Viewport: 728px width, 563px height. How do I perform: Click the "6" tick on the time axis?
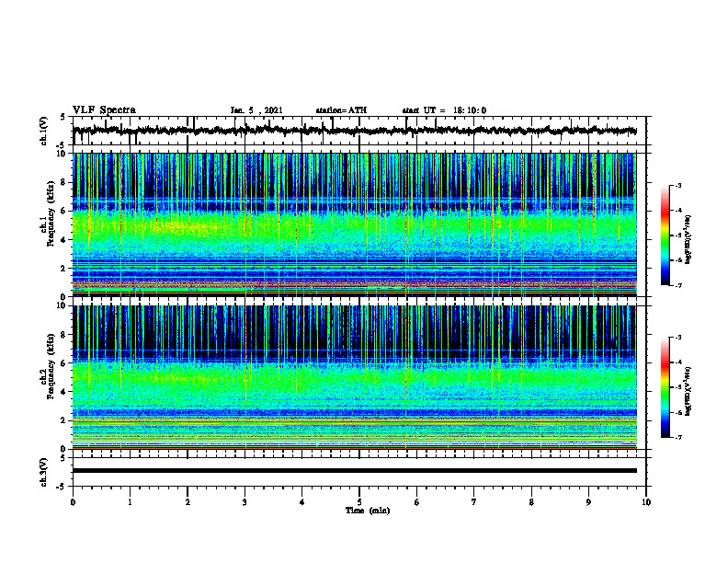pos(416,502)
